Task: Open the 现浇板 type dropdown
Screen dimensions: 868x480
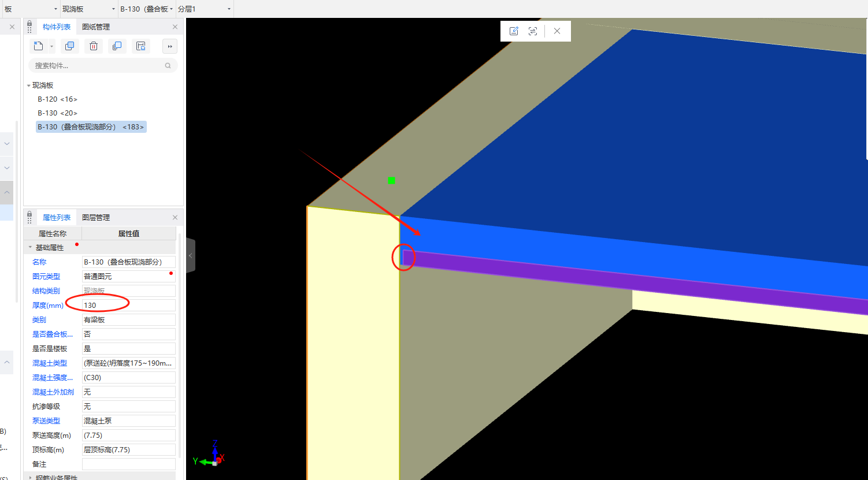Action: click(x=89, y=9)
